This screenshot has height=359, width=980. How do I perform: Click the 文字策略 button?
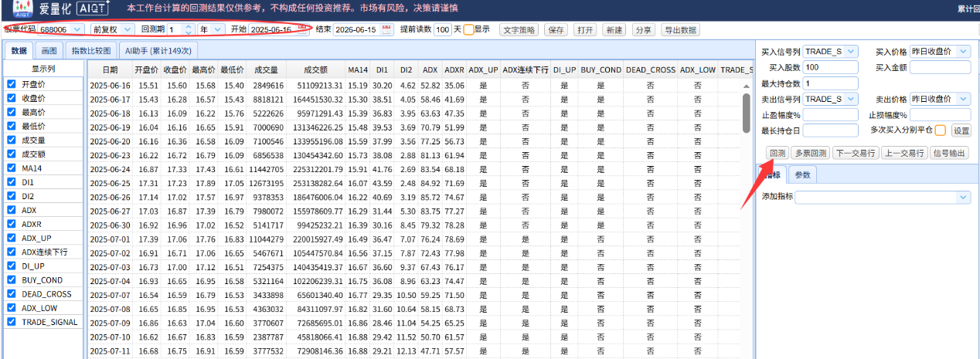tap(519, 29)
